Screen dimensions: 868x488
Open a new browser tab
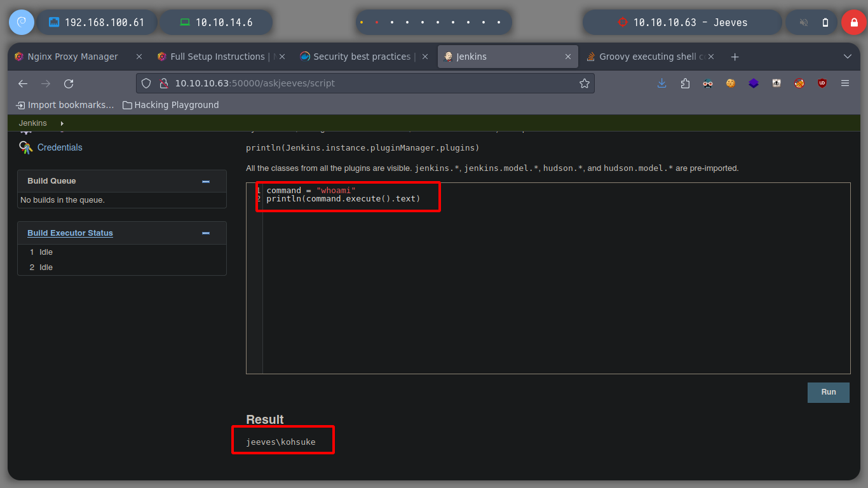pyautogui.click(x=735, y=57)
